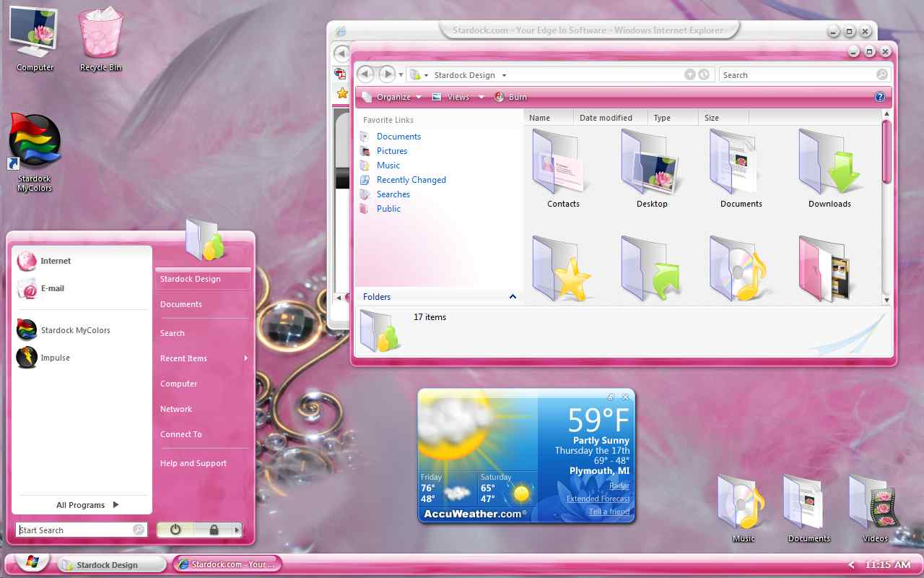The width and height of the screenshot is (924, 578).
Task: Show hidden tray icons arrow
Action: tap(852, 565)
